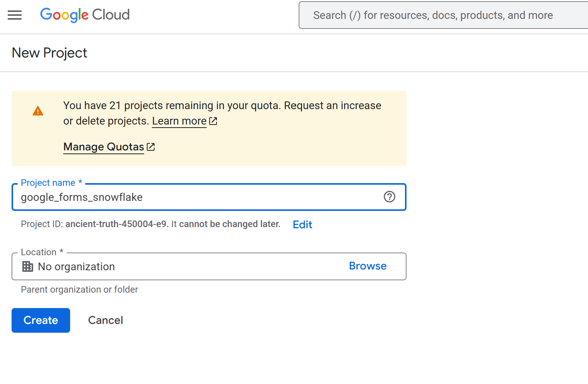Click the organization building icon in Location

[28, 266]
